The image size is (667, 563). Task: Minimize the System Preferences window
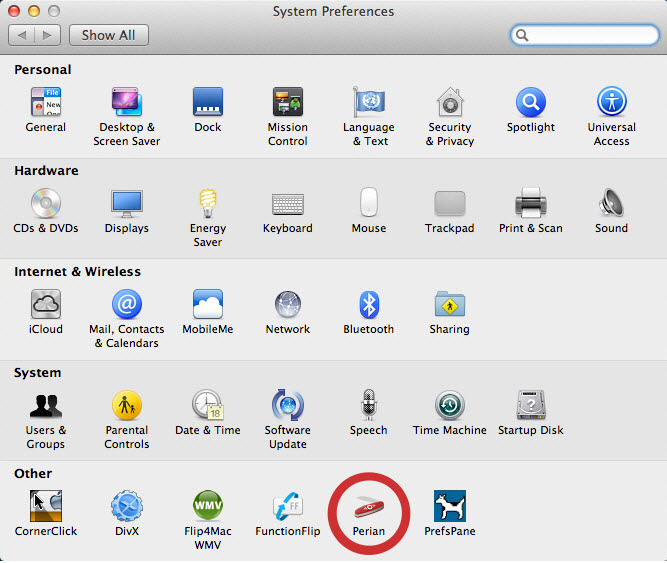[x=34, y=11]
